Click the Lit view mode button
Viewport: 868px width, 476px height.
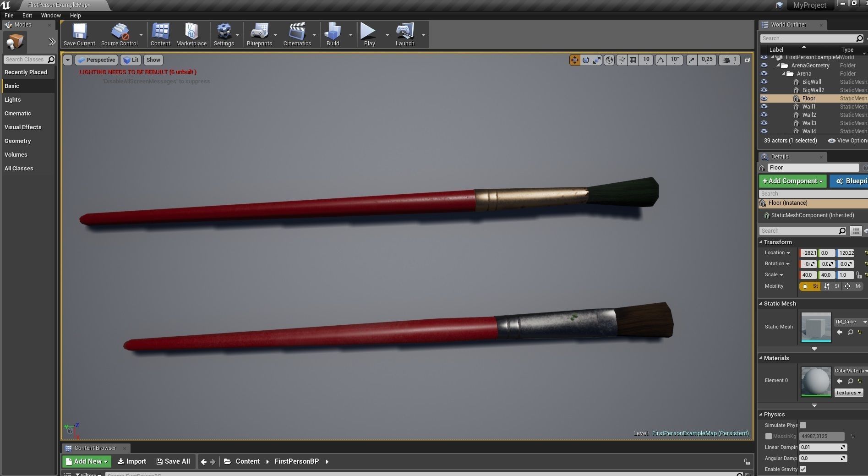tap(131, 60)
